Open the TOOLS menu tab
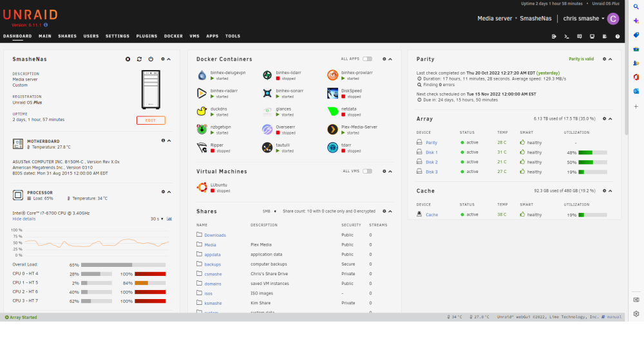This screenshot has width=644, height=346. point(232,36)
